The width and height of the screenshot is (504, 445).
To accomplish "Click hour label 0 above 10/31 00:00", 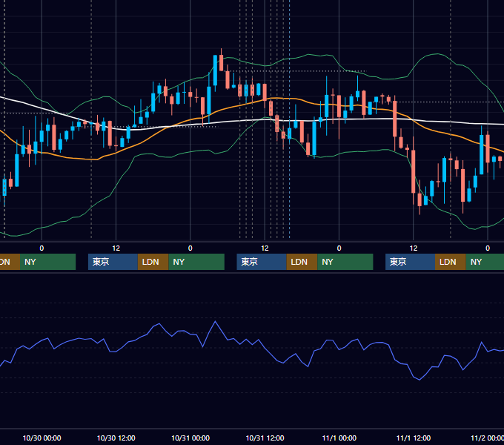I will (190, 248).
